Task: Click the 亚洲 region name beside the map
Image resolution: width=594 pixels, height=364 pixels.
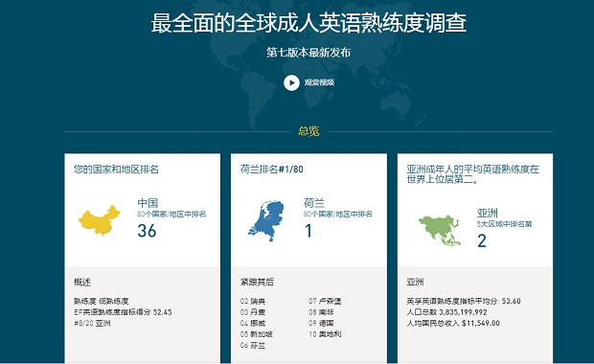Action: pyautogui.click(x=487, y=213)
